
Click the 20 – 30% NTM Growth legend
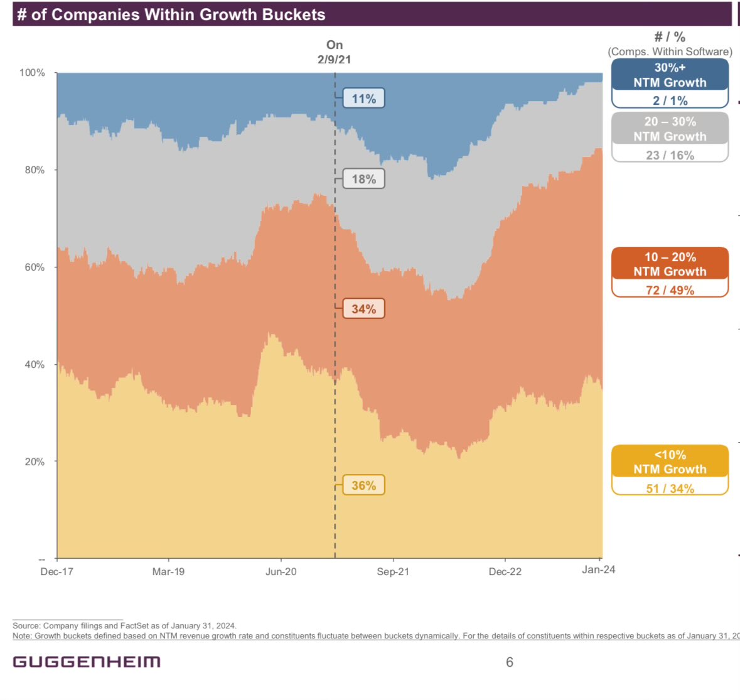click(x=670, y=129)
